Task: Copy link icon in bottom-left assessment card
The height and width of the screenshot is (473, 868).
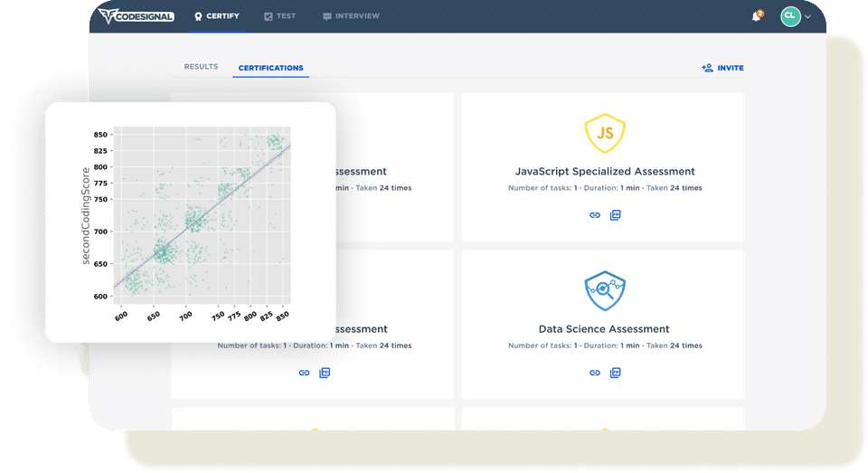Action: [x=304, y=373]
